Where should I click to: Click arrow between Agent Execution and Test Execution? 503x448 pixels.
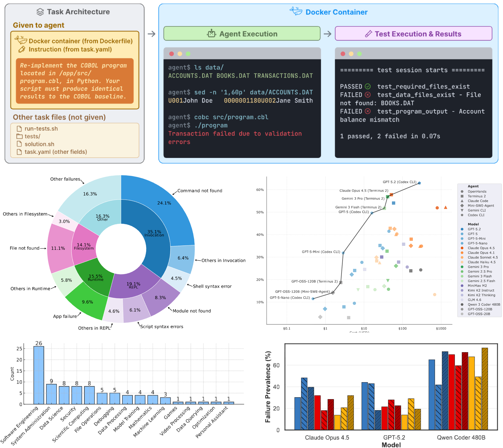click(327, 34)
